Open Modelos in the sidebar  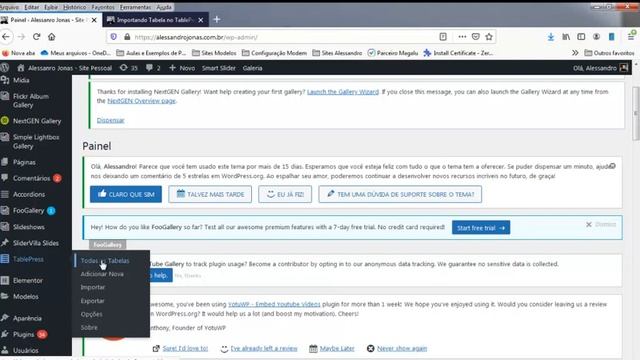[26, 297]
